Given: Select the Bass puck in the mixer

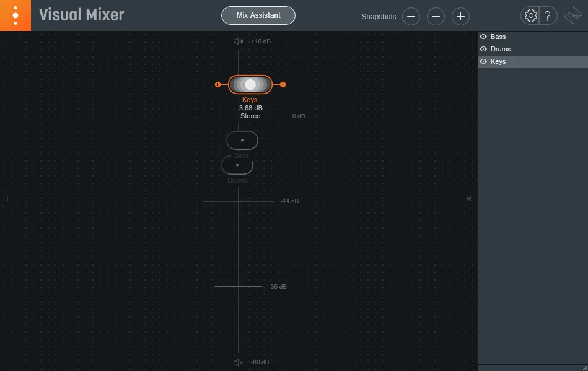Looking at the screenshot, I should 242,140.
